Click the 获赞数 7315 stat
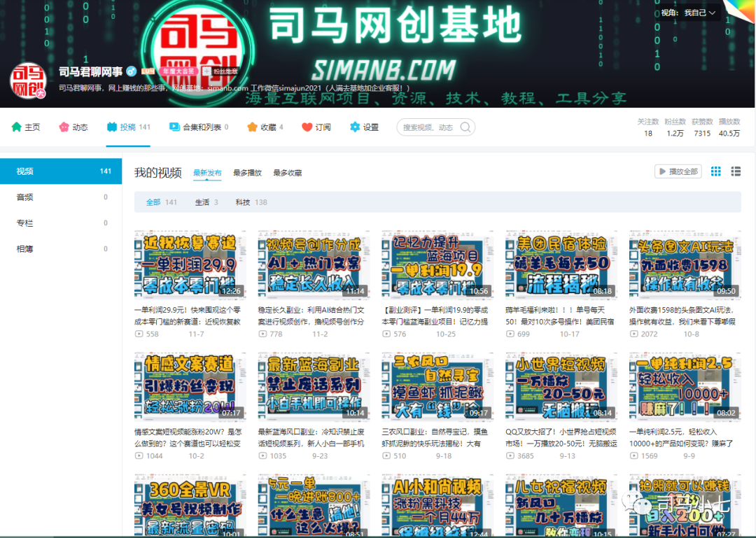 (x=702, y=128)
